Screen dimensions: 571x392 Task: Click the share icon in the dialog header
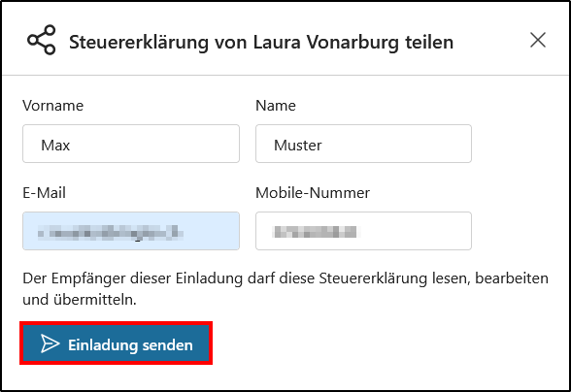click(x=42, y=40)
